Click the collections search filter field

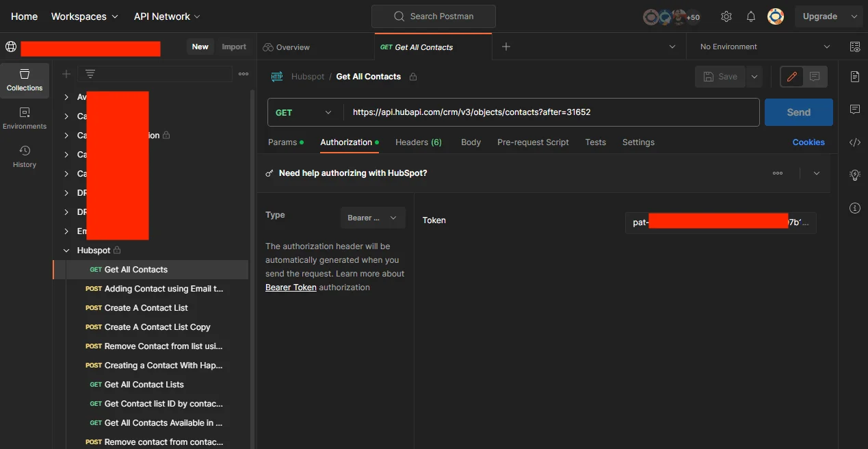pyautogui.click(x=155, y=74)
